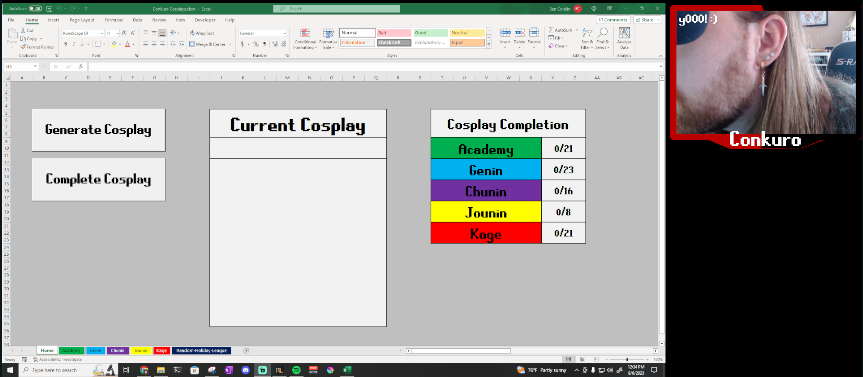The width and height of the screenshot is (863, 377).
Task: Open the Find & Select menu
Action: 603,39
